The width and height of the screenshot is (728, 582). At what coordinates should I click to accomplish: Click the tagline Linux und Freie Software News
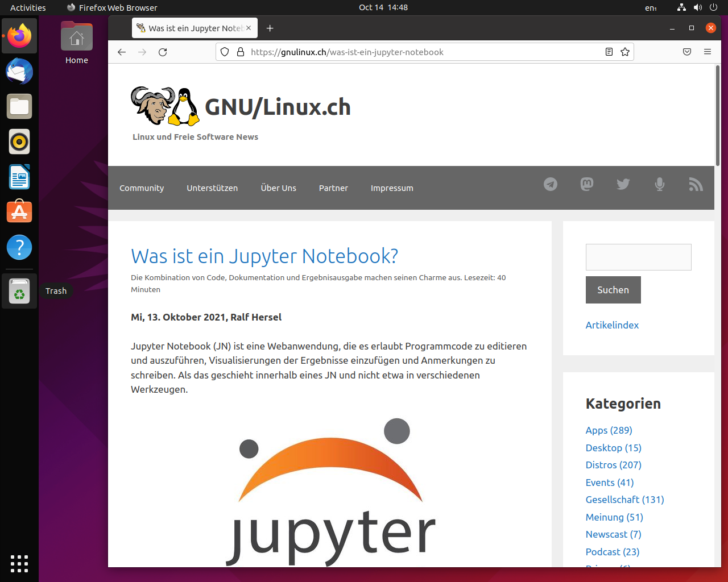tap(195, 137)
